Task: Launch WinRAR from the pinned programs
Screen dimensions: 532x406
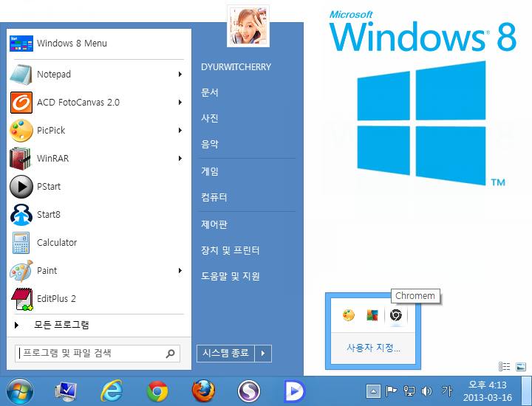Action: [x=52, y=159]
